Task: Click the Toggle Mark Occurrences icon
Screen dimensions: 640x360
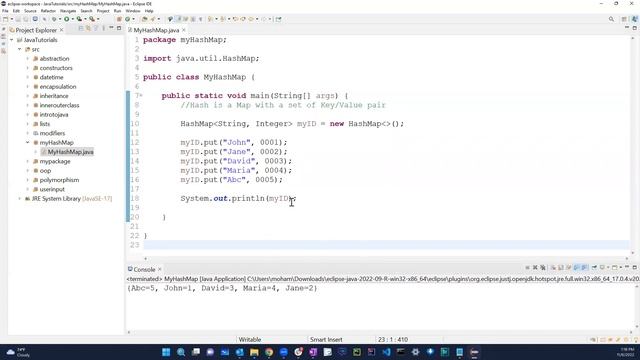Action: point(178,19)
